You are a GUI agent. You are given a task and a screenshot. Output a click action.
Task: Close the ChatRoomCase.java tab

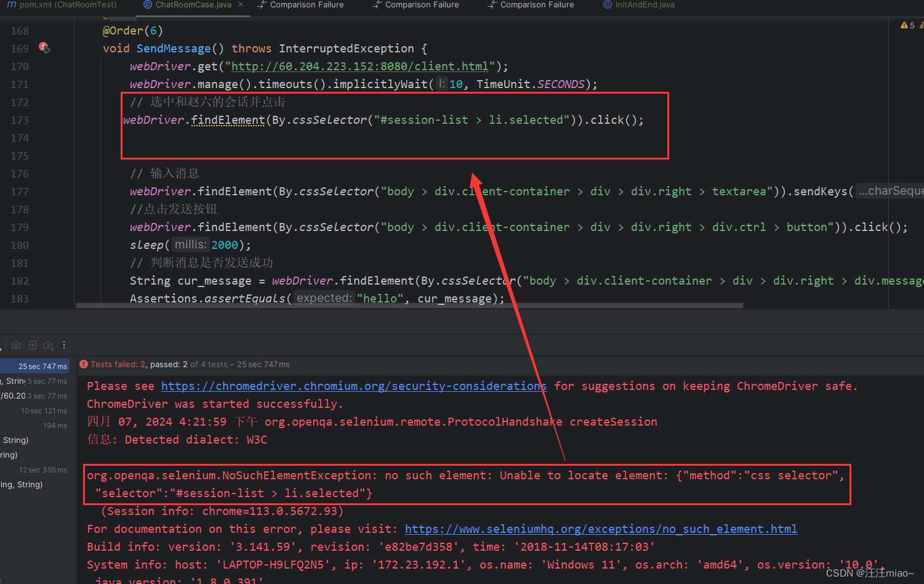pos(241,4)
